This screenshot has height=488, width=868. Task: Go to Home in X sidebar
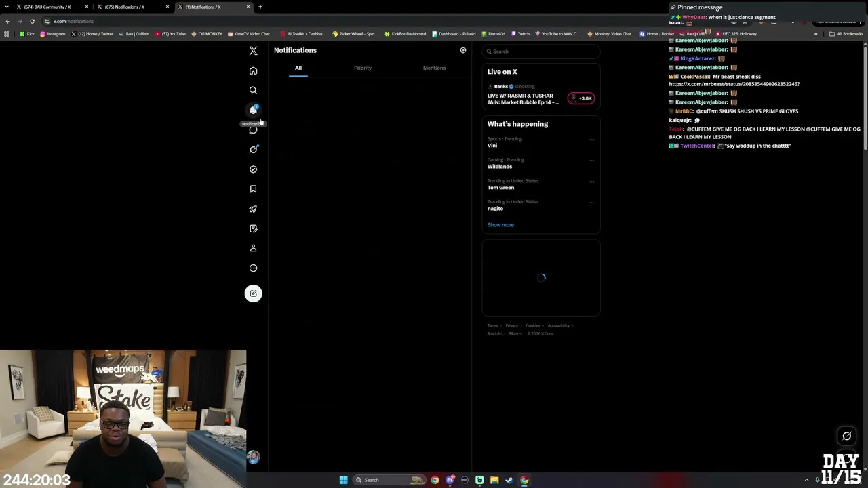[x=253, y=70]
